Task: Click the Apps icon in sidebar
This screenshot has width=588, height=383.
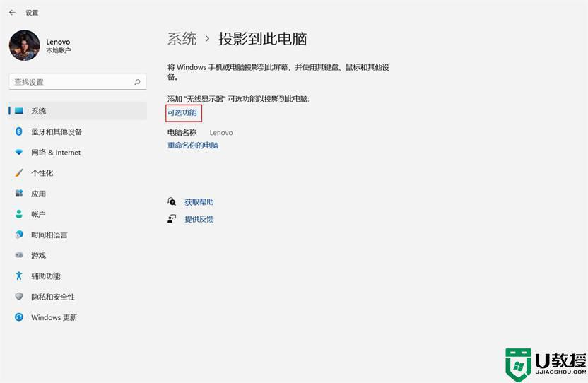Action: pos(19,194)
